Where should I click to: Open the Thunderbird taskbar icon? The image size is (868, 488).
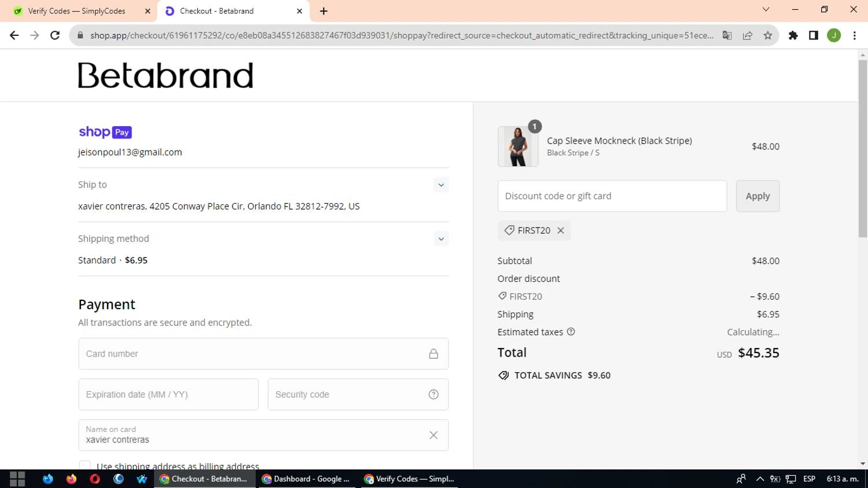coord(48,479)
